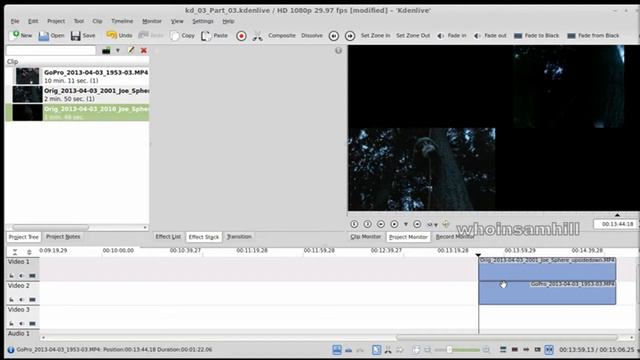Switch to the Clip Monitor tab

366,237
